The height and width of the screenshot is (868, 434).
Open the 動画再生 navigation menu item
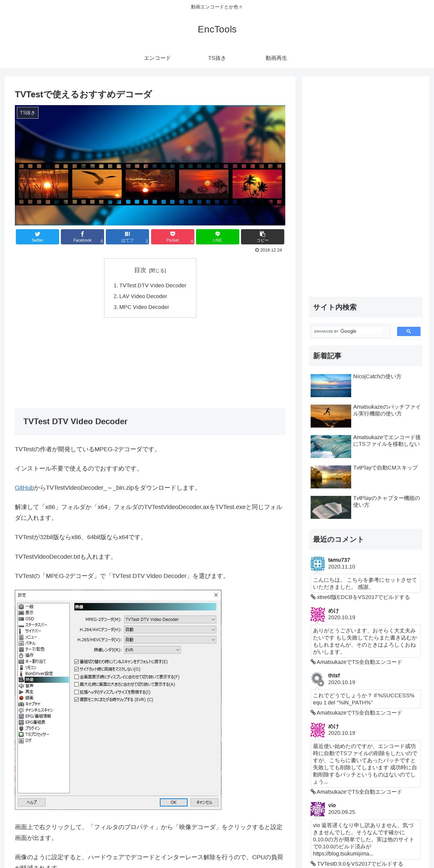[276, 58]
